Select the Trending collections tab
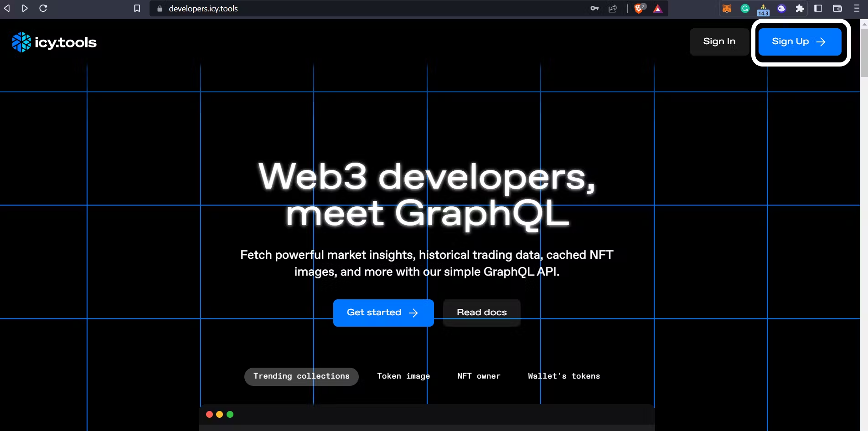 click(301, 376)
